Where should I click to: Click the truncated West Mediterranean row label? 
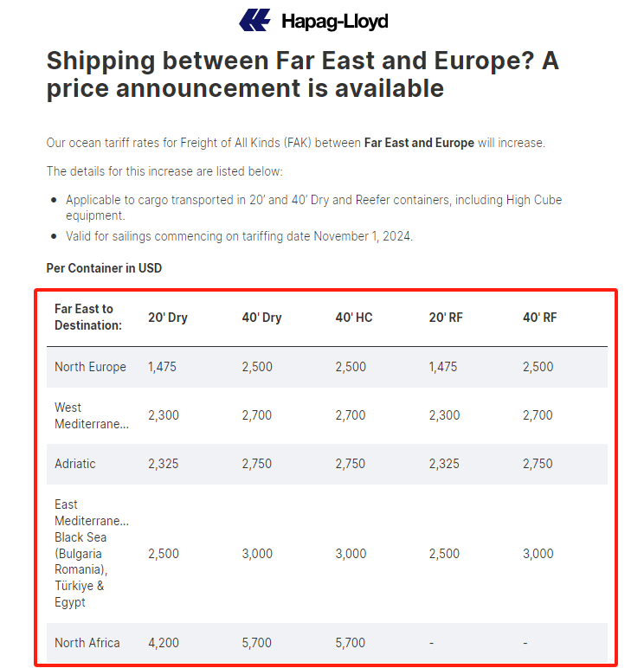tap(91, 415)
